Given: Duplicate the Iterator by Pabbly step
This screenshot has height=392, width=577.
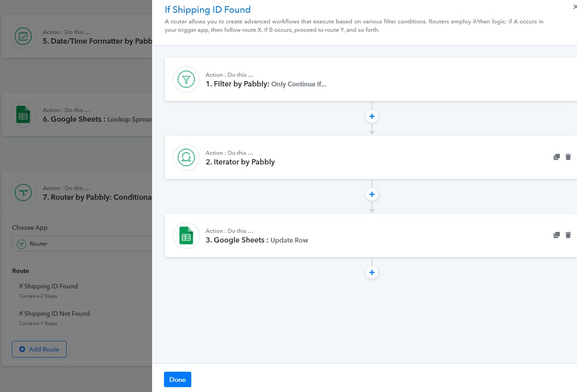Looking at the screenshot, I should pyautogui.click(x=557, y=157).
